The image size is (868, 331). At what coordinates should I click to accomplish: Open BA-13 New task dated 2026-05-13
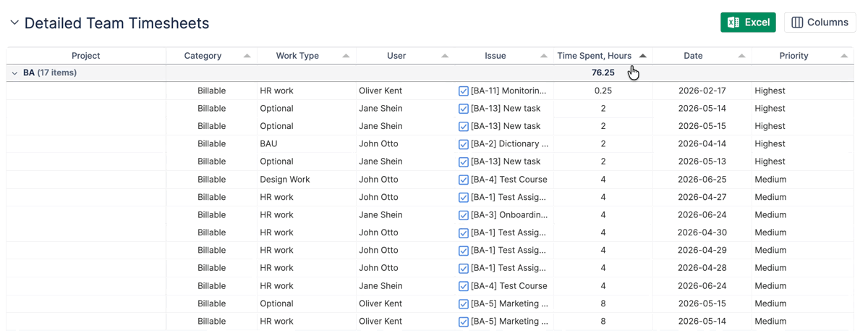(x=506, y=162)
